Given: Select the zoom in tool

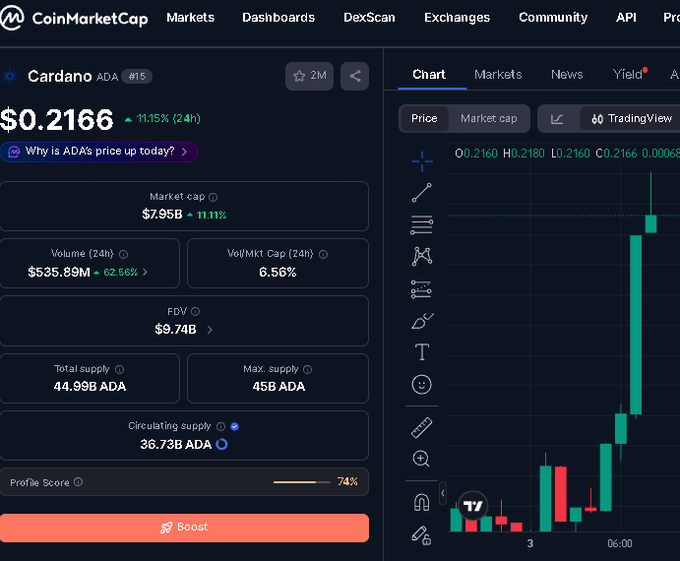Looking at the screenshot, I should 421,459.
